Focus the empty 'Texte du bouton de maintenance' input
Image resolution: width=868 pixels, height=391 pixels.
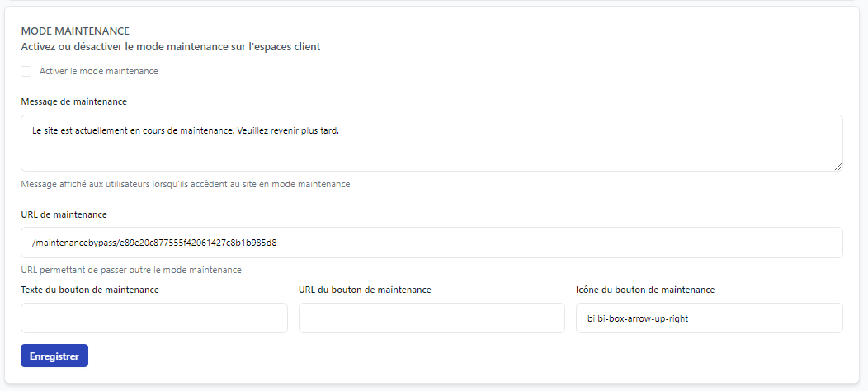[153, 318]
